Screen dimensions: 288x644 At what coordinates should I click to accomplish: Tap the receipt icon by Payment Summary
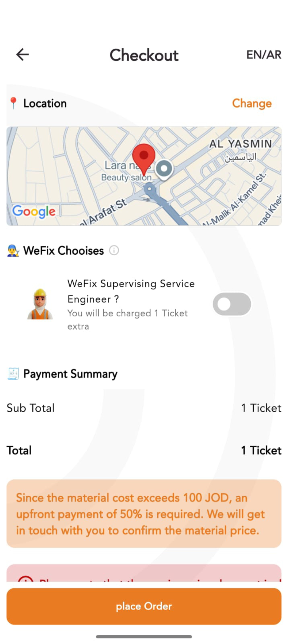(13, 374)
